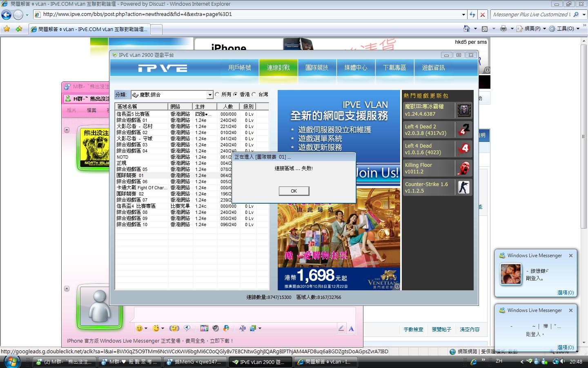Click the IE home icon
This screenshot has width=588, height=368.
467,29
